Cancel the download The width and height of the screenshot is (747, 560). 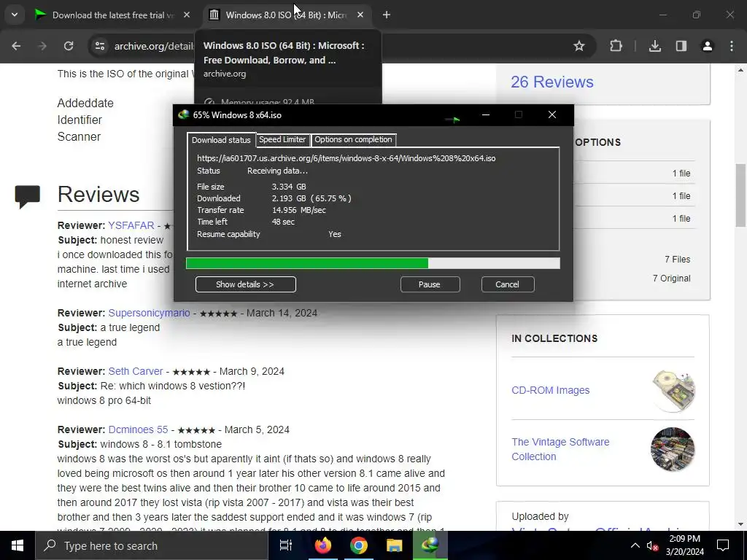(508, 284)
